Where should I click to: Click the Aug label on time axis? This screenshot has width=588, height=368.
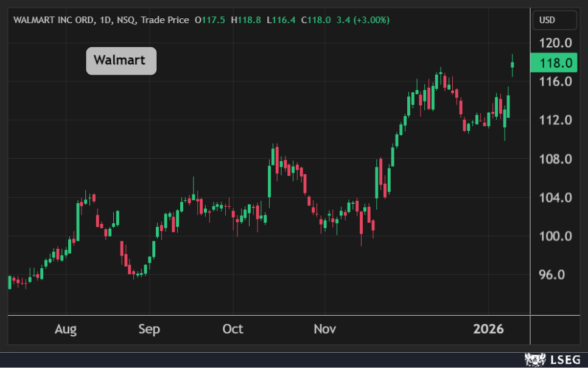[66, 329]
